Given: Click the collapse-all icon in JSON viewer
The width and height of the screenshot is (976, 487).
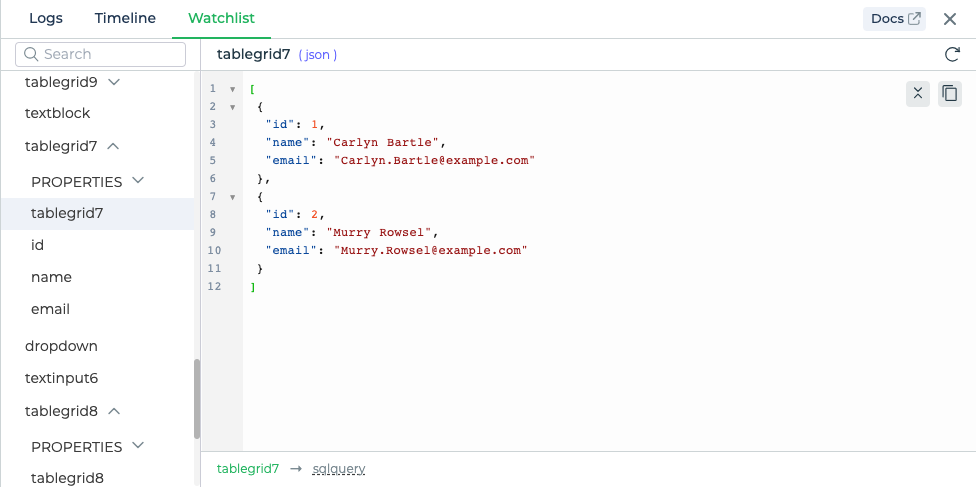Looking at the screenshot, I should tap(917, 94).
